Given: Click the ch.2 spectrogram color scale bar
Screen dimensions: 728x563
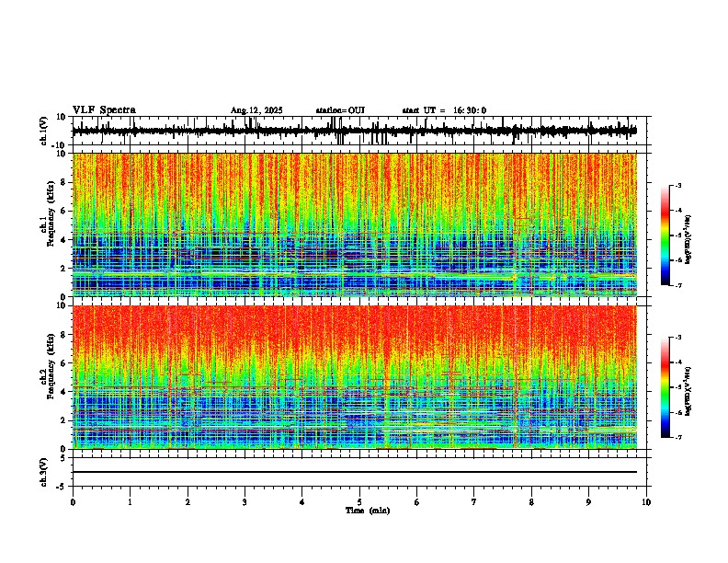Looking at the screenshot, I should tap(665, 387).
